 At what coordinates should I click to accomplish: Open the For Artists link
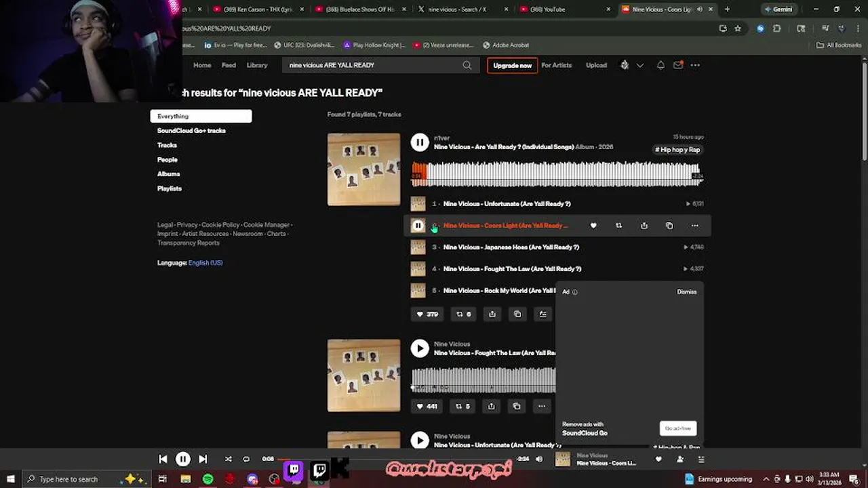click(557, 65)
